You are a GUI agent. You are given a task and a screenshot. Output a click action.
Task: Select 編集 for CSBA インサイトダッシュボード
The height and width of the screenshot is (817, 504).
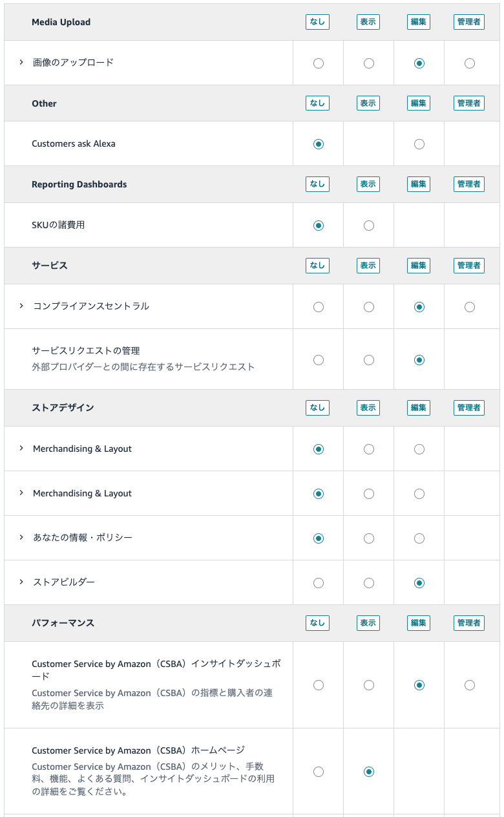(419, 685)
